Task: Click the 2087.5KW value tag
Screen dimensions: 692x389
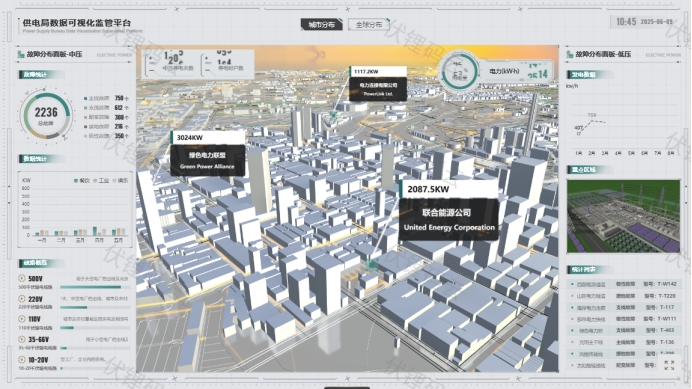Action: (x=448, y=189)
